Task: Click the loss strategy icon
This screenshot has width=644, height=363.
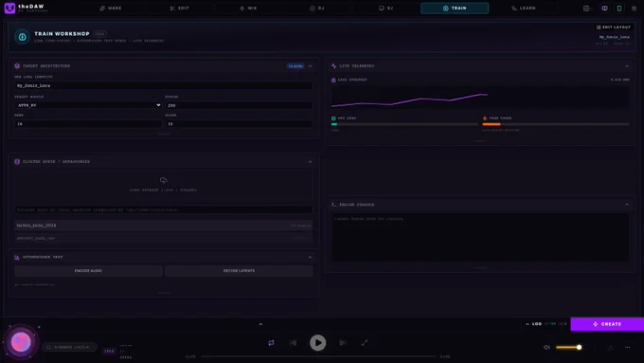Action: (x=333, y=80)
